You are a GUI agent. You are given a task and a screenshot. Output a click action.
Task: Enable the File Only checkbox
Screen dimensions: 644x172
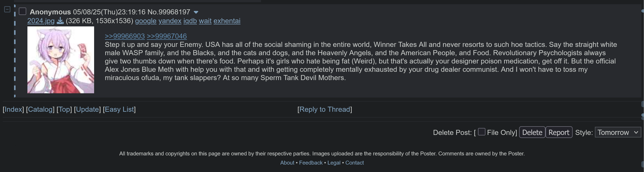pos(481,132)
